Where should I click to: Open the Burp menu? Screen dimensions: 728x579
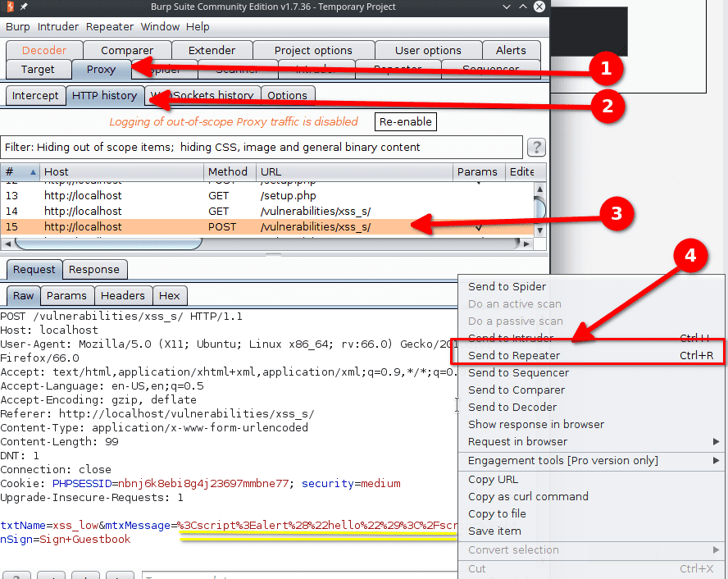(x=18, y=27)
